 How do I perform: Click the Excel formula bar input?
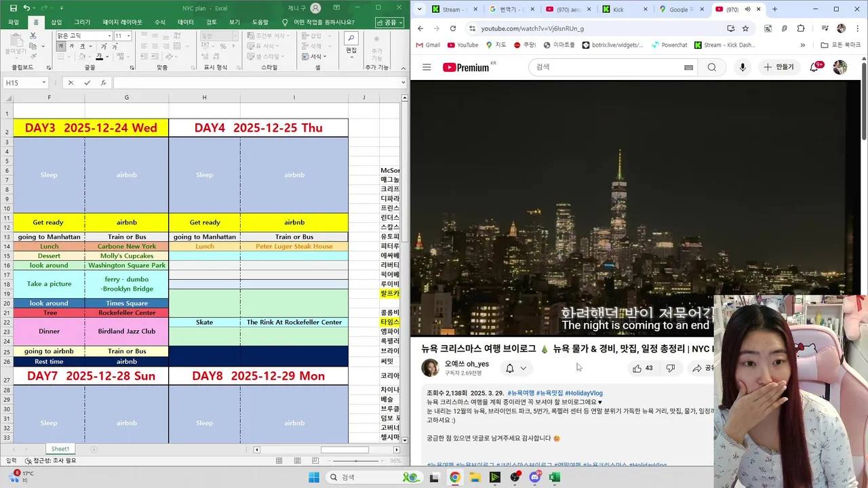pyautogui.click(x=256, y=83)
